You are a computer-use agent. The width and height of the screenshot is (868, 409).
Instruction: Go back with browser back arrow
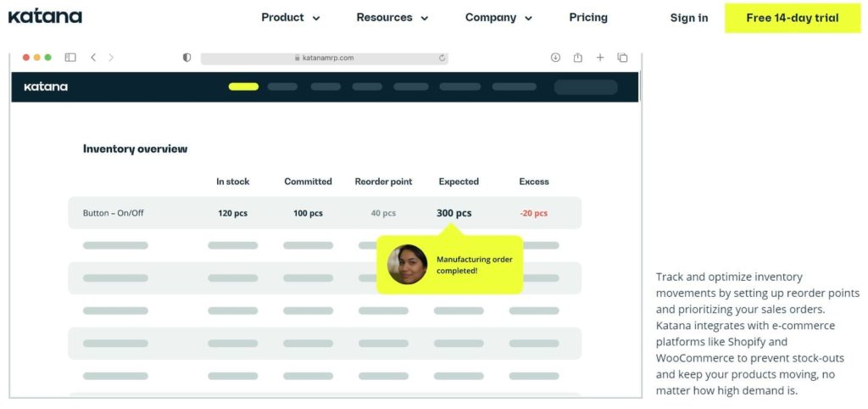[93, 57]
